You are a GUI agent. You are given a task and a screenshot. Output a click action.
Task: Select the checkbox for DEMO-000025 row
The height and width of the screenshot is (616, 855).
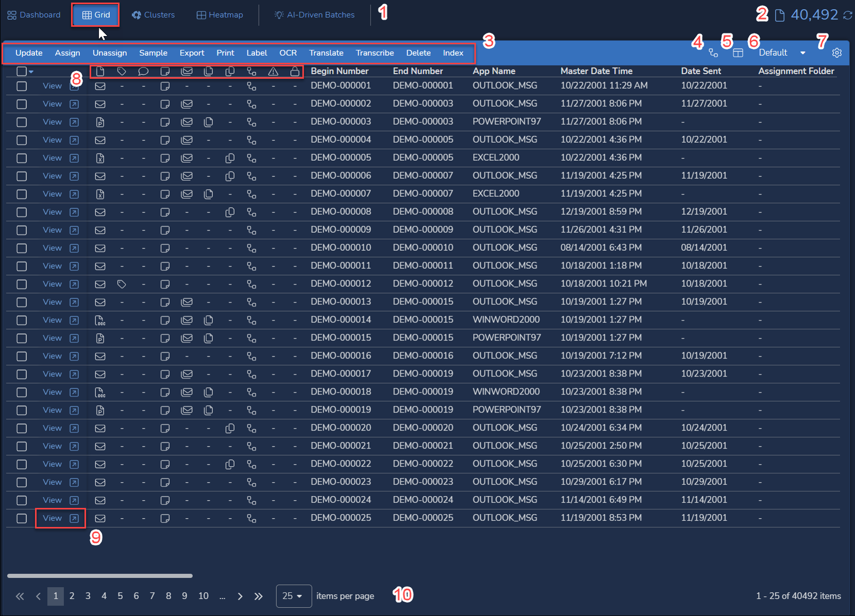coord(22,519)
